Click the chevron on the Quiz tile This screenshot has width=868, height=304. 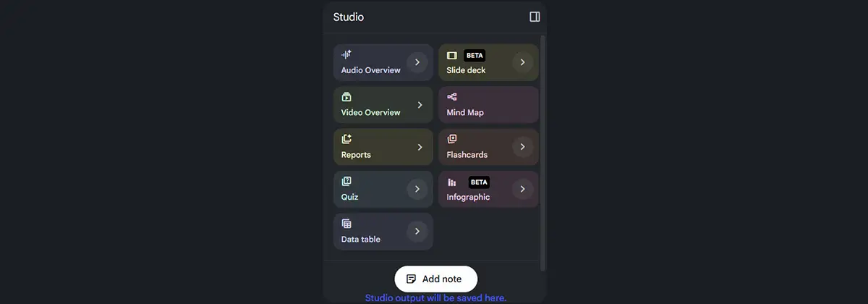(417, 190)
